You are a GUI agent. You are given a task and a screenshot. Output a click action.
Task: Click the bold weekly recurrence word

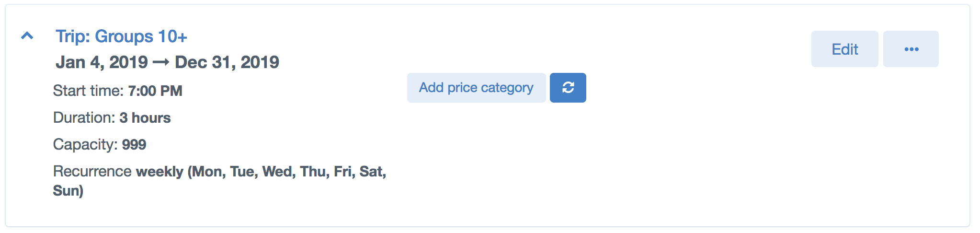(x=160, y=172)
